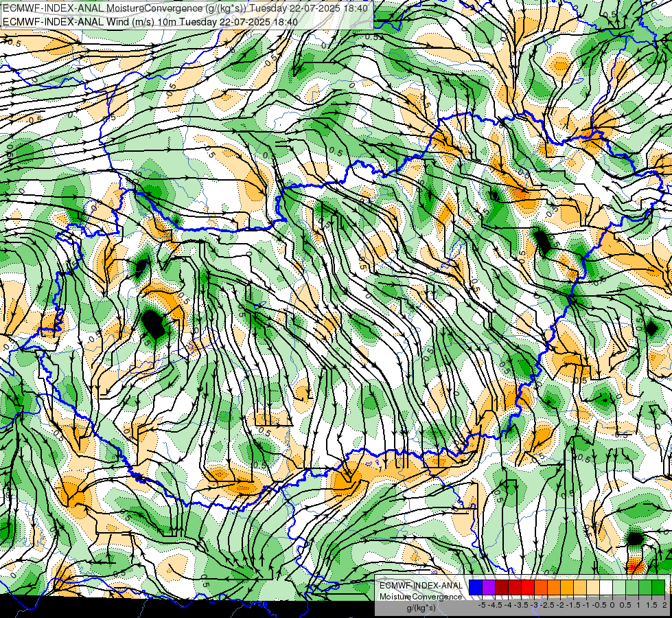Click the g/(kg*s) unit under the legend
This screenshot has height=618, width=672.
pyautogui.click(x=421, y=608)
